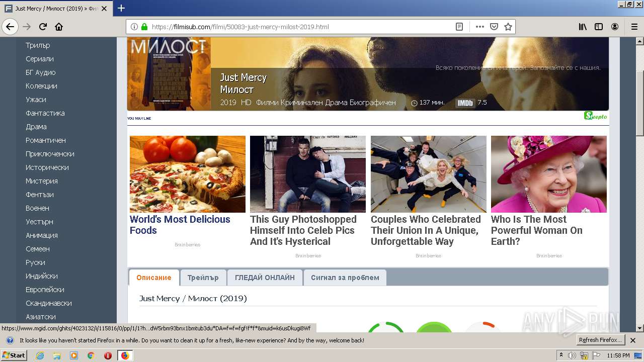
Task: Select the Мистерия genre
Action: [42, 181]
